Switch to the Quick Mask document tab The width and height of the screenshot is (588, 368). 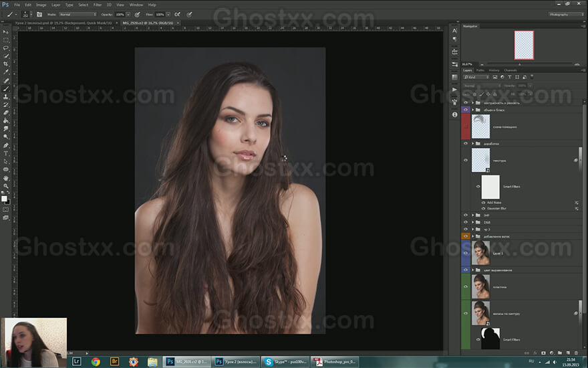(65, 23)
